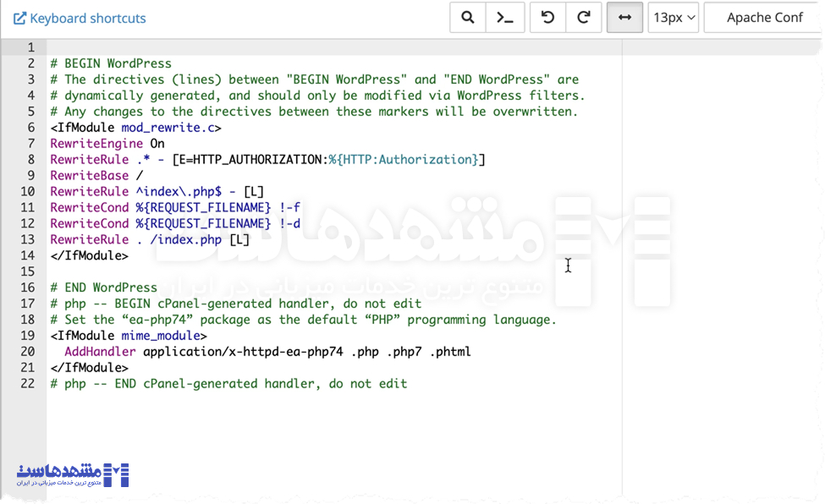Undo the last edit
Image resolution: width=825 pixels, height=504 pixels.
coord(547,18)
